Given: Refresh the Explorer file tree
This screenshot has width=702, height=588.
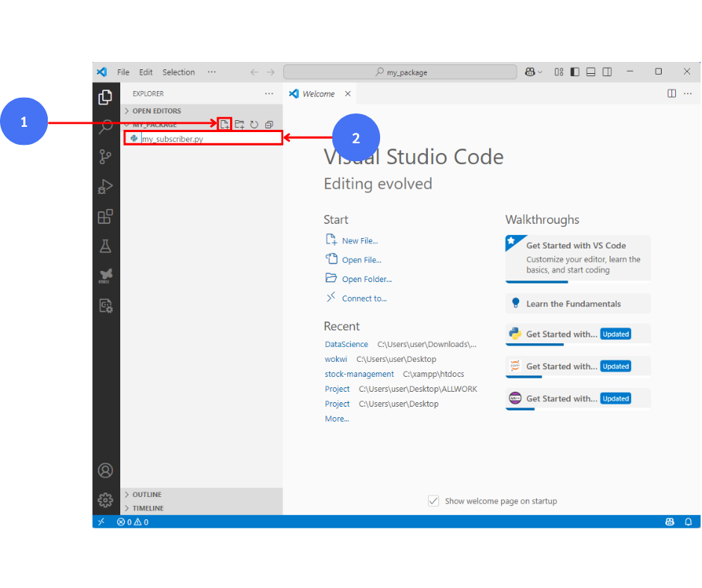Looking at the screenshot, I should (x=254, y=125).
